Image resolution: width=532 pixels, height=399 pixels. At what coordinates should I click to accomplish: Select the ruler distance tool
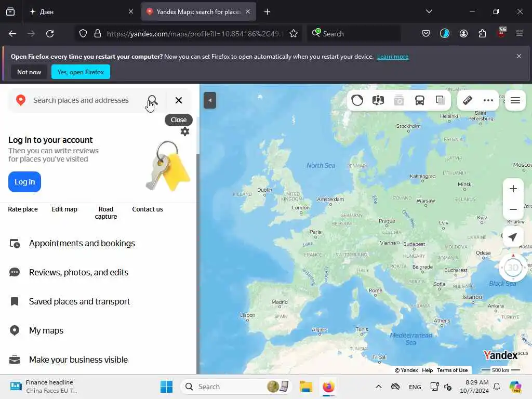(x=468, y=100)
